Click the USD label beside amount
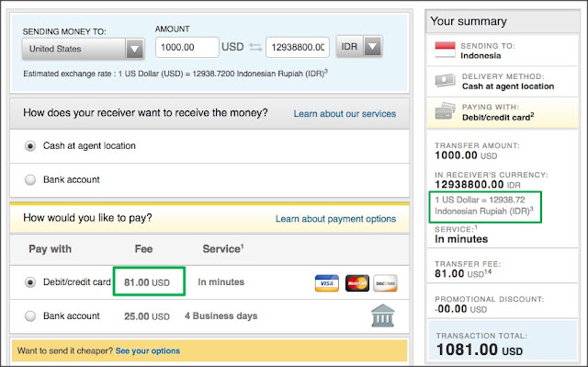This screenshot has height=367, width=588. [232, 47]
